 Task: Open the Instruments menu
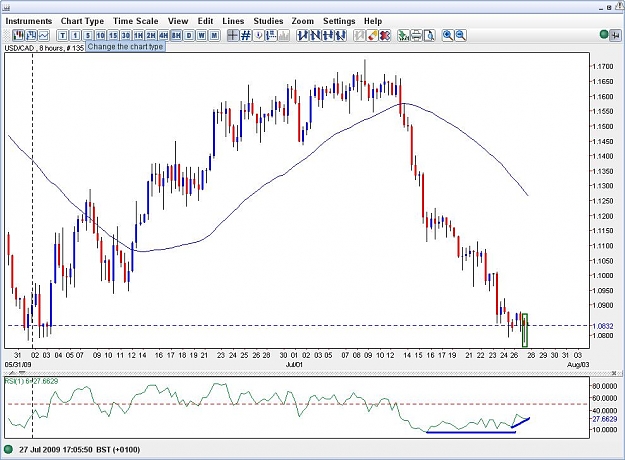click(29, 21)
